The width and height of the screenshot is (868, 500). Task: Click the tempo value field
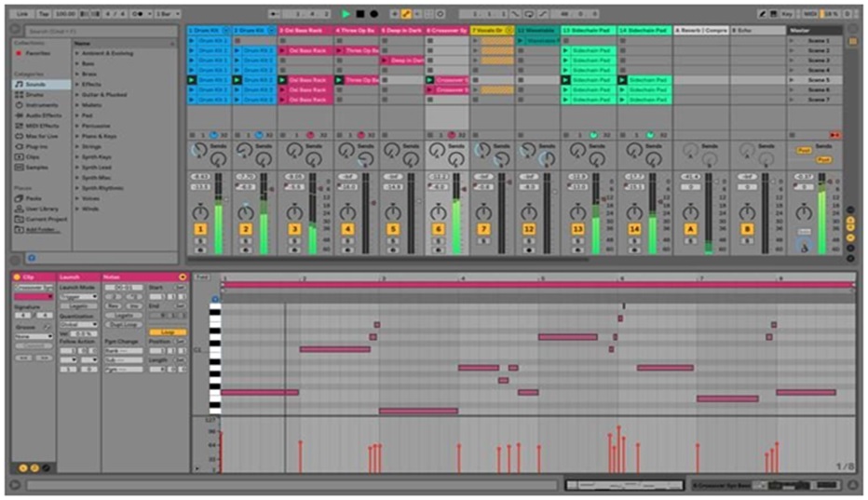tap(65, 14)
